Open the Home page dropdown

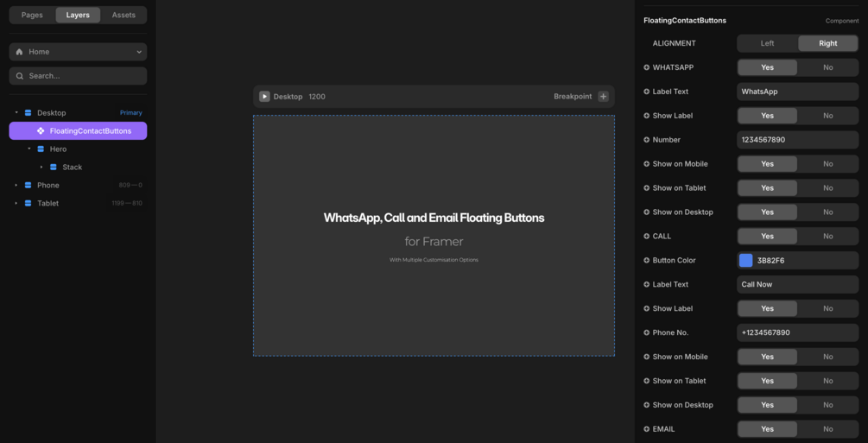(x=78, y=52)
